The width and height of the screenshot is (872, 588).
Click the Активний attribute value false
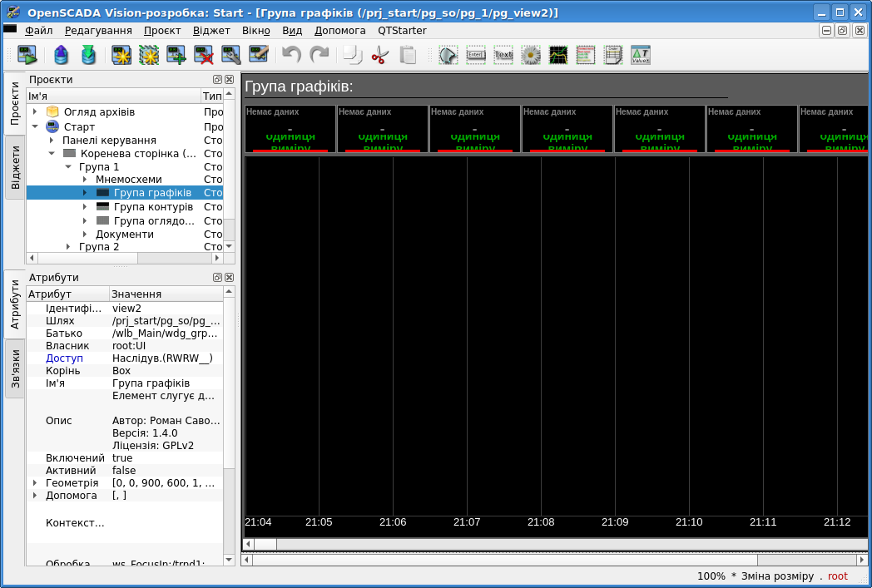(124, 471)
